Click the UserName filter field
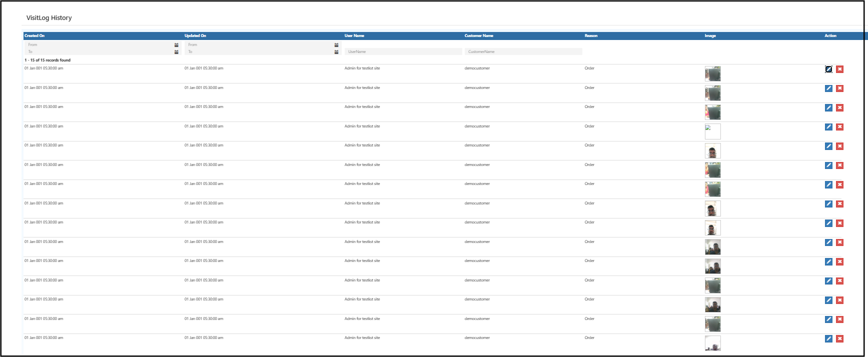The width and height of the screenshot is (868, 357). tap(403, 51)
